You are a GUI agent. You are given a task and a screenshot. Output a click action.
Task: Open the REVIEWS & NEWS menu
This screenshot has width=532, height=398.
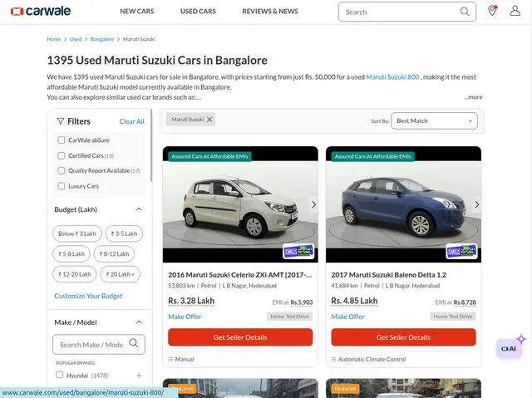click(x=269, y=12)
